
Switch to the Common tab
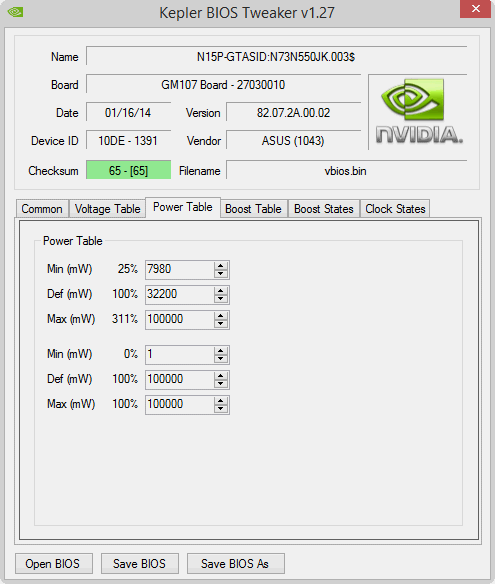click(42, 209)
